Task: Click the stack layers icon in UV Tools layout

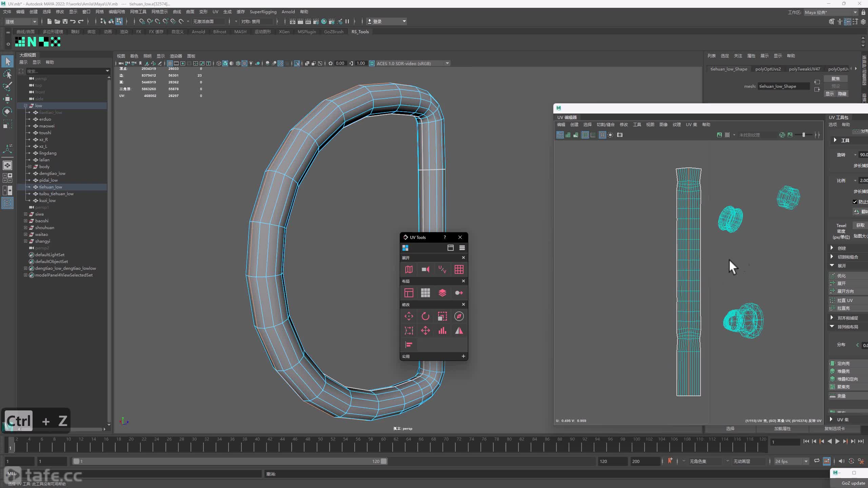Action: [x=442, y=293]
